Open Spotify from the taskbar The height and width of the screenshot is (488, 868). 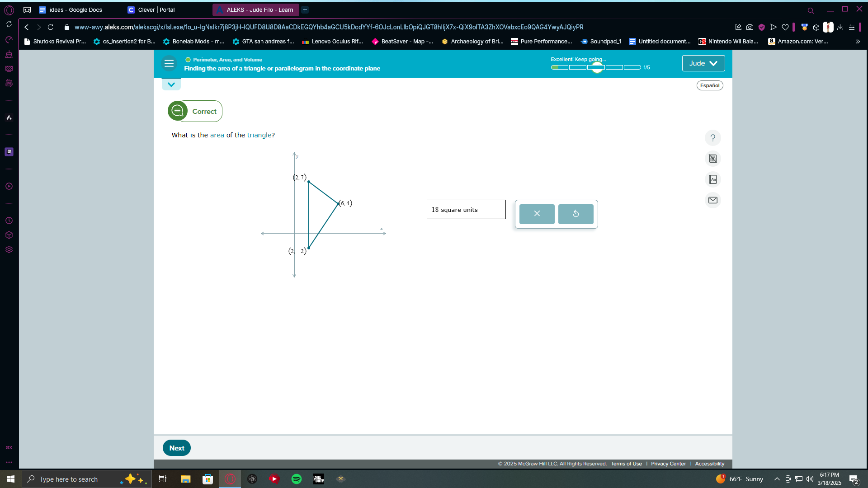(297, 479)
